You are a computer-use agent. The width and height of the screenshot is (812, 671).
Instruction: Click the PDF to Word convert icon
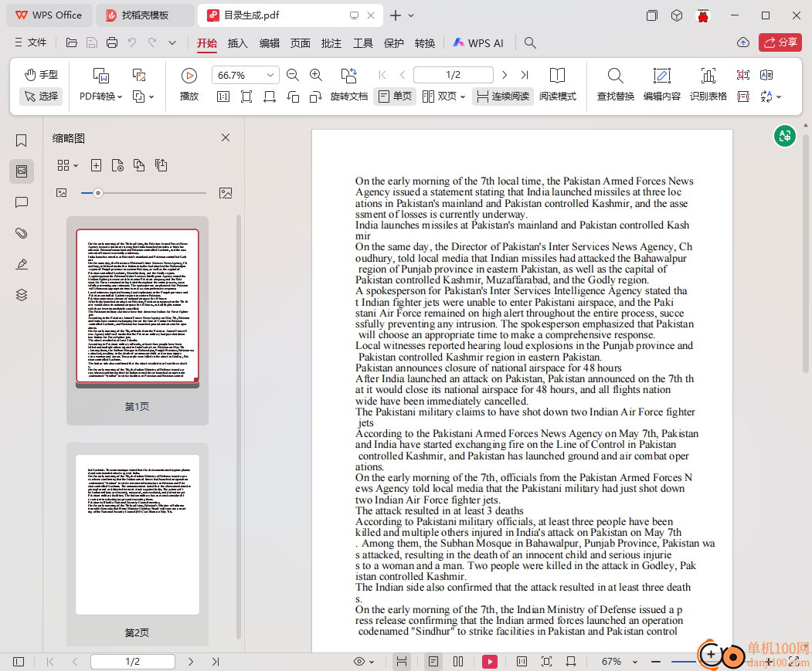[100, 76]
